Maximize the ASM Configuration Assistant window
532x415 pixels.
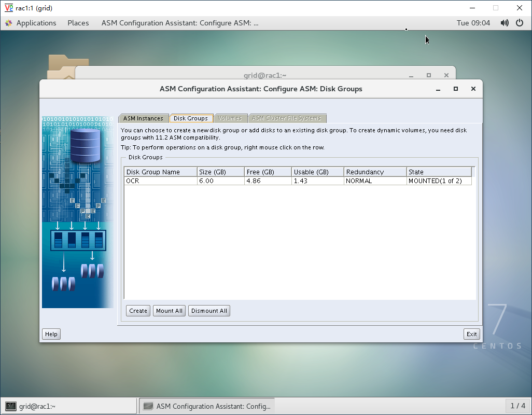tap(456, 89)
